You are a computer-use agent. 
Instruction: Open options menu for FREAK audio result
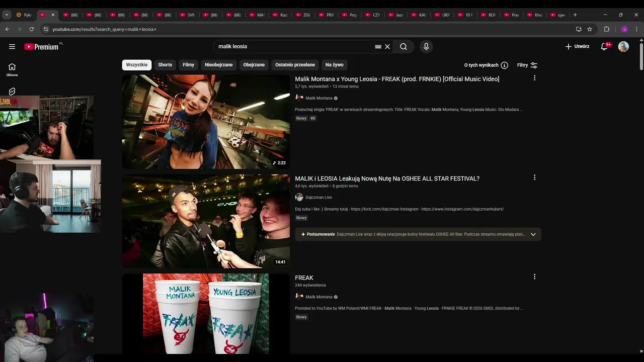pos(534,277)
